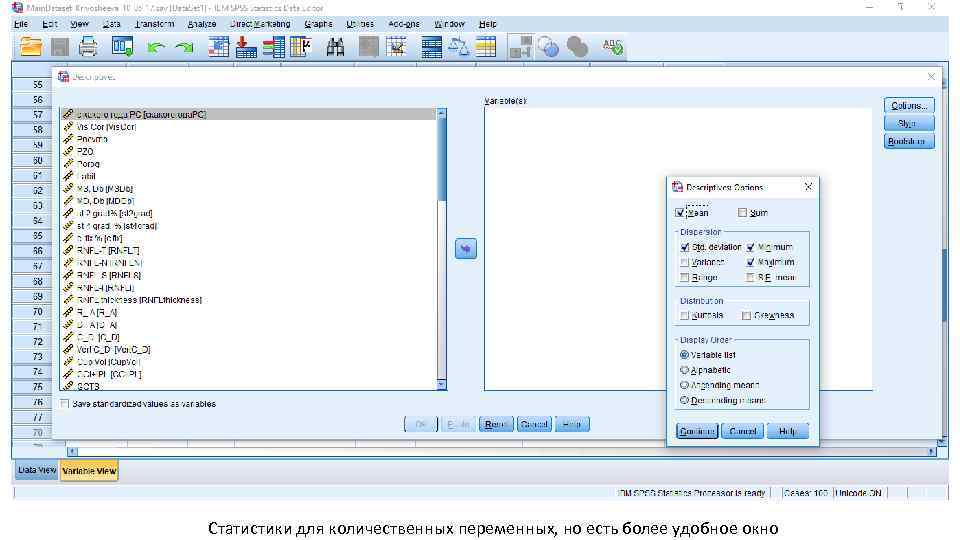Open the Analyze menu
This screenshot has width=960, height=540.
pyautogui.click(x=201, y=24)
